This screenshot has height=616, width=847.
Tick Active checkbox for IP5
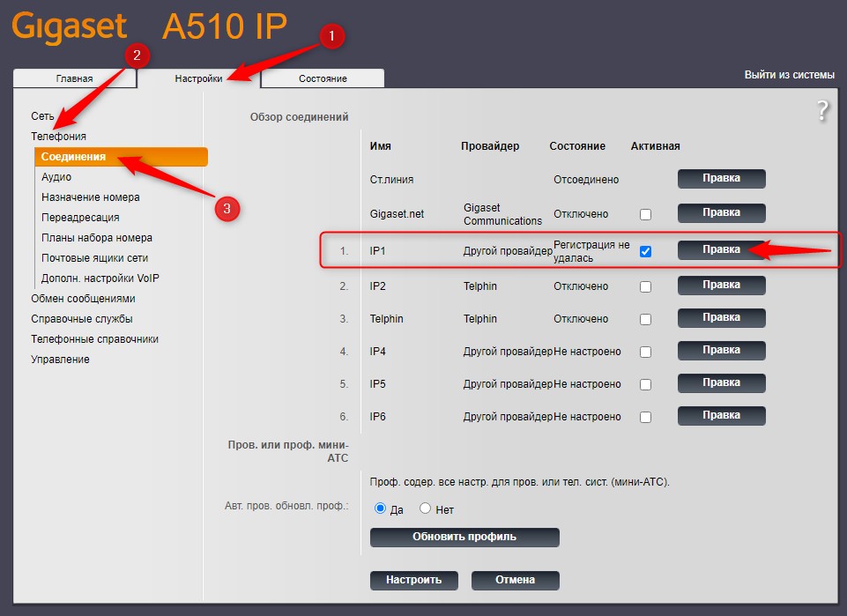pos(645,384)
